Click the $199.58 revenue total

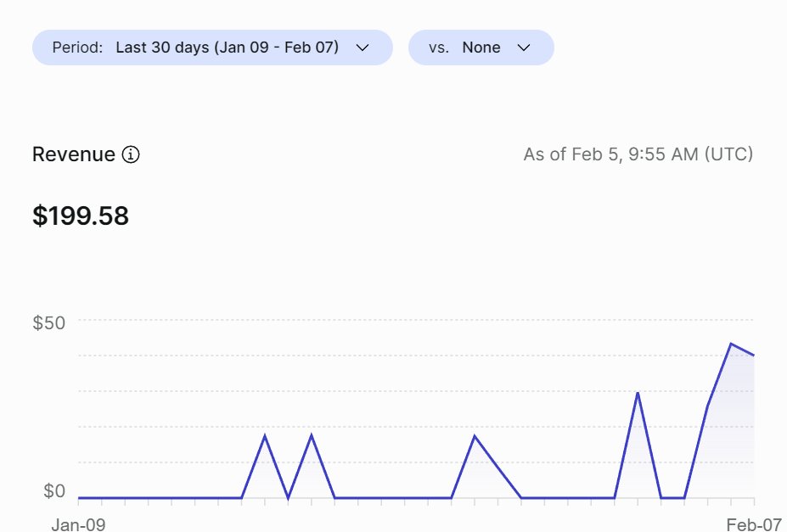click(x=81, y=216)
